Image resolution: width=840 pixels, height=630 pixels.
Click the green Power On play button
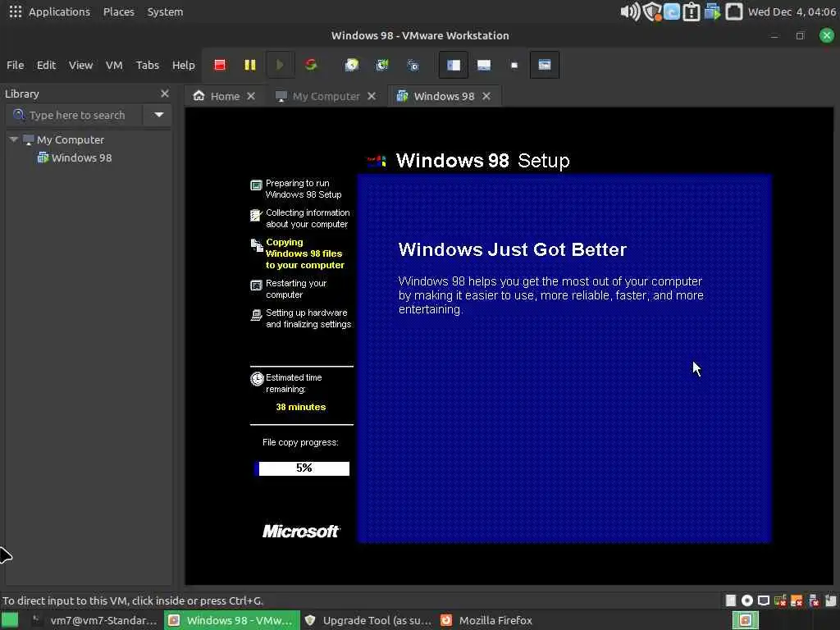click(280, 65)
